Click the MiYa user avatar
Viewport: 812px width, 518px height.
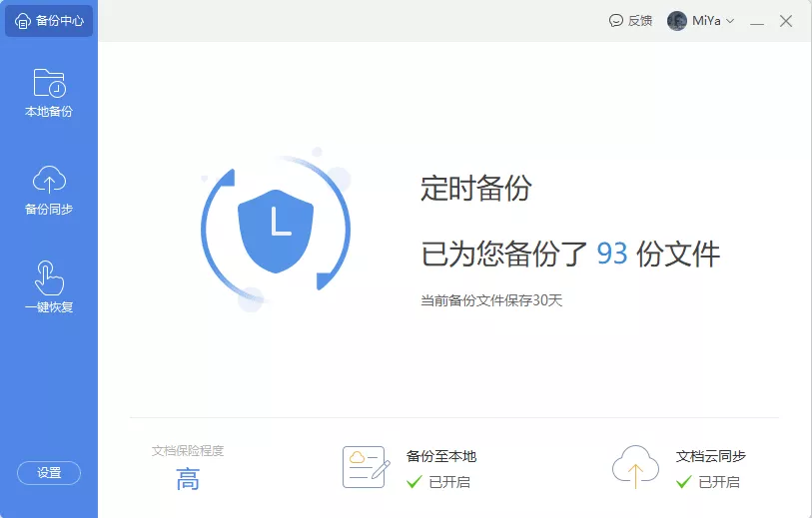[x=677, y=21]
